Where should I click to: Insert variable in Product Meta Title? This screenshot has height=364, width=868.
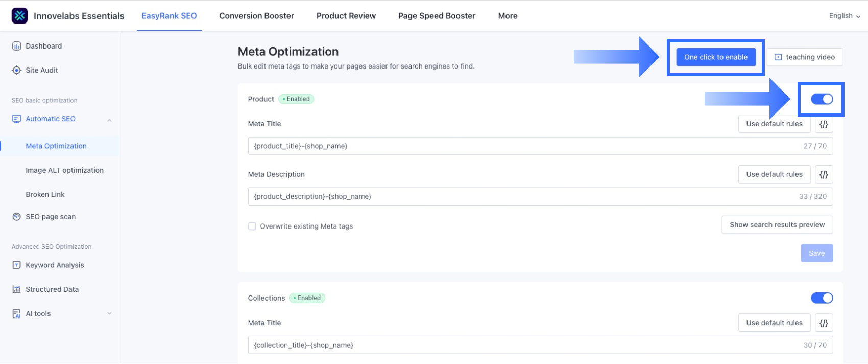click(824, 124)
